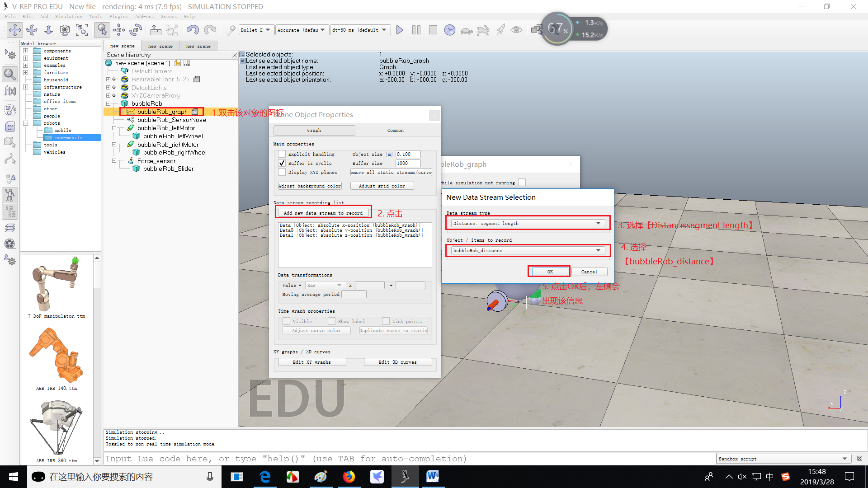The image size is (868, 488).
Task: Uncheck Buffer is cyclic checkbox
Action: point(282,163)
